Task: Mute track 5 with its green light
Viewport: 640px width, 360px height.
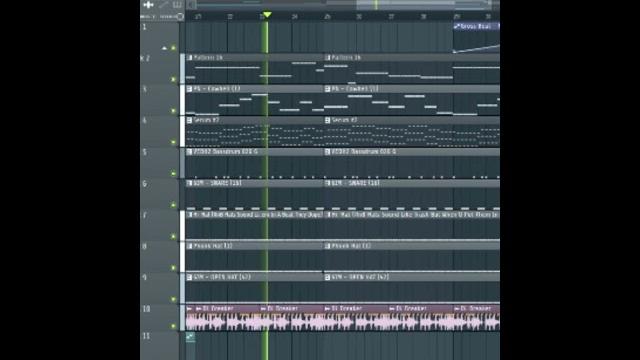Action: tap(173, 173)
